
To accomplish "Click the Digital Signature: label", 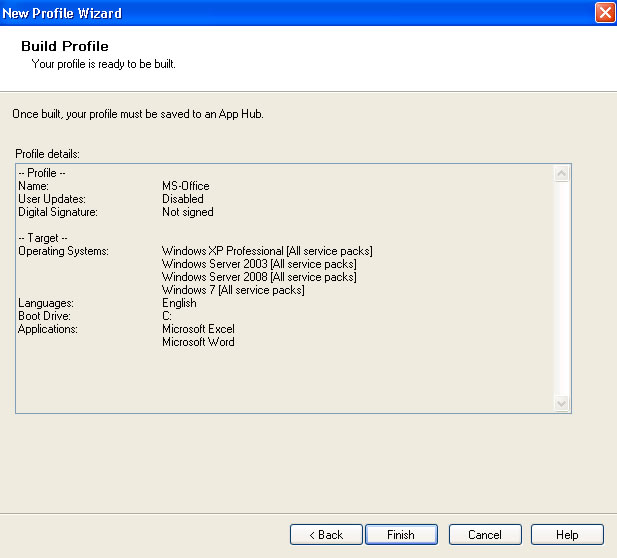I will pyautogui.click(x=58, y=212).
